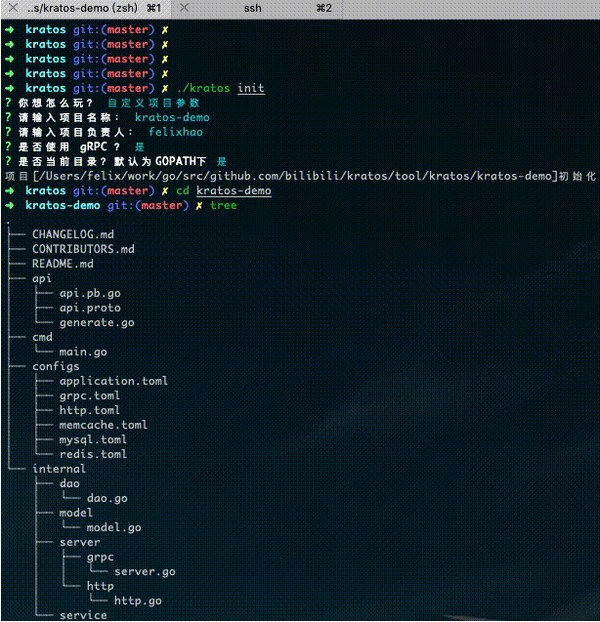Click the internal directory entry
Screen dimensions: 600x622
59,468
